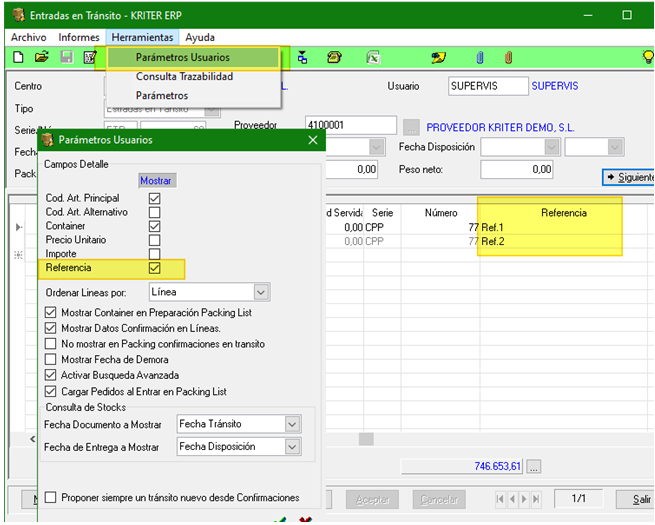The image size is (655, 525).
Task: Enable the Precio Unitario checkbox
Action: click(x=155, y=240)
